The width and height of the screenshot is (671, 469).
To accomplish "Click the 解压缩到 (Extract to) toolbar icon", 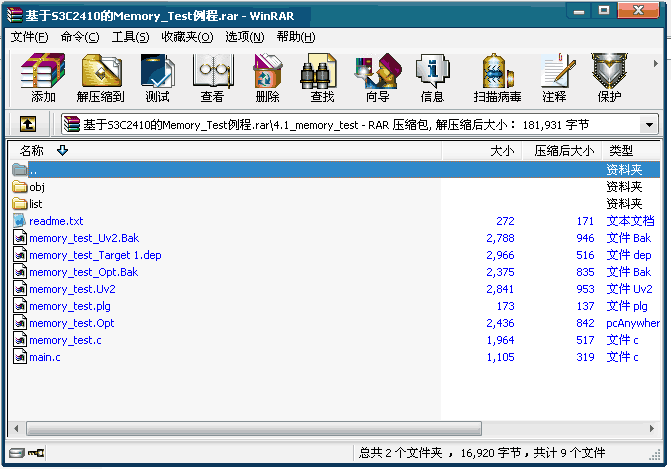I will (x=101, y=78).
